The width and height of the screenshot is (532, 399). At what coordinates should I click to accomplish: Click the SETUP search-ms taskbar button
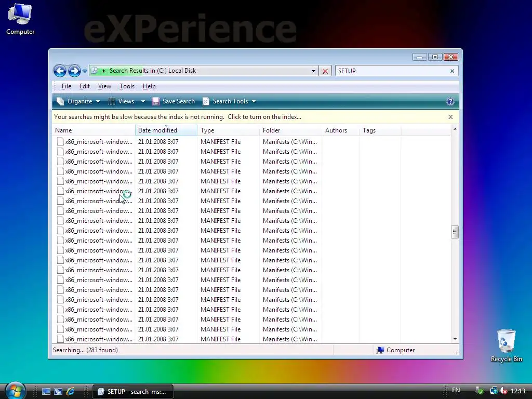click(x=133, y=392)
